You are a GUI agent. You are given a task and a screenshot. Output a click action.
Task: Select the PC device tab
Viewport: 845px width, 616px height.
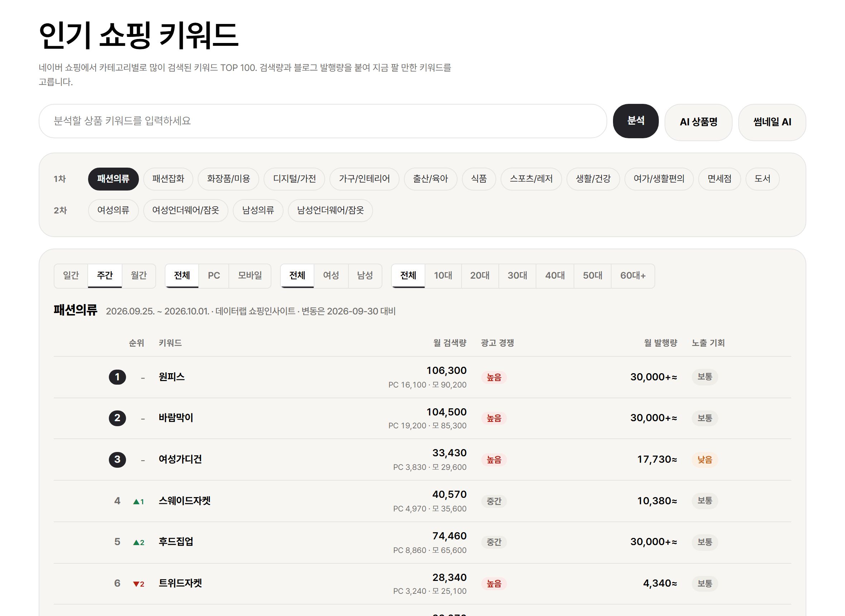[214, 275]
